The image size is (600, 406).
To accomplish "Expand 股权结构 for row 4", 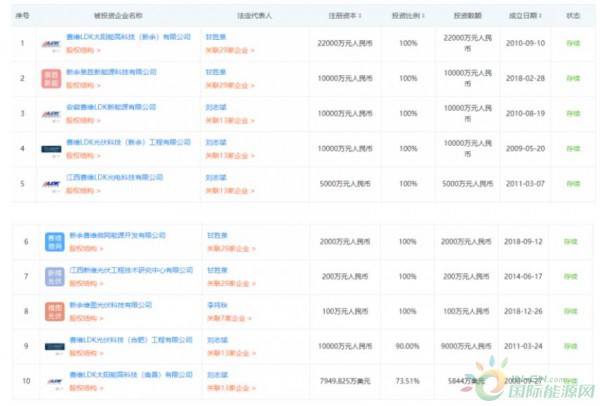I will click(x=83, y=156).
